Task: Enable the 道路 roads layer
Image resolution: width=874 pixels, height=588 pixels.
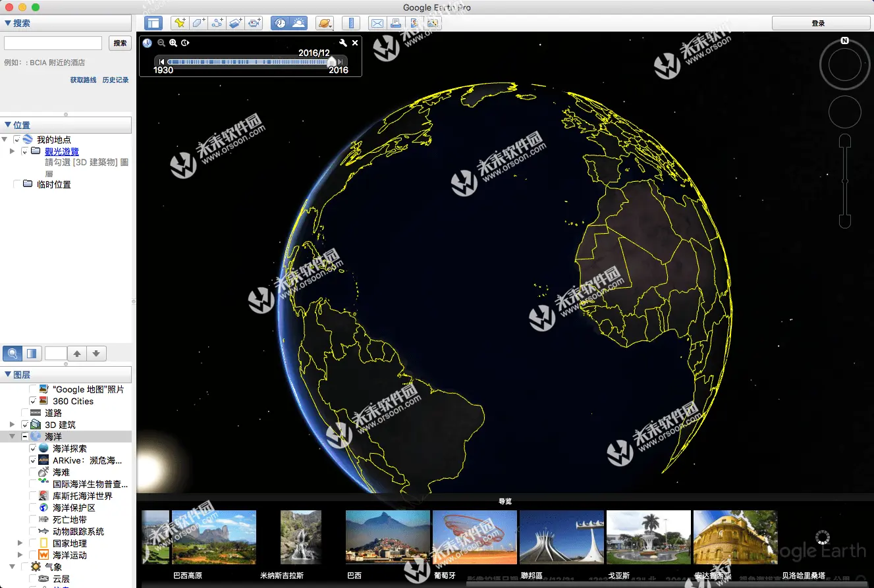Action: click(x=25, y=413)
